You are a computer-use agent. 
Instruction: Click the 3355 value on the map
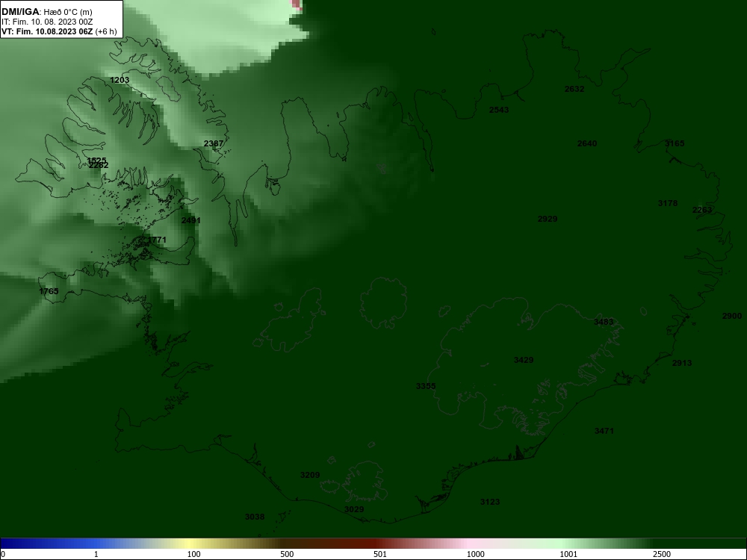[426, 386]
